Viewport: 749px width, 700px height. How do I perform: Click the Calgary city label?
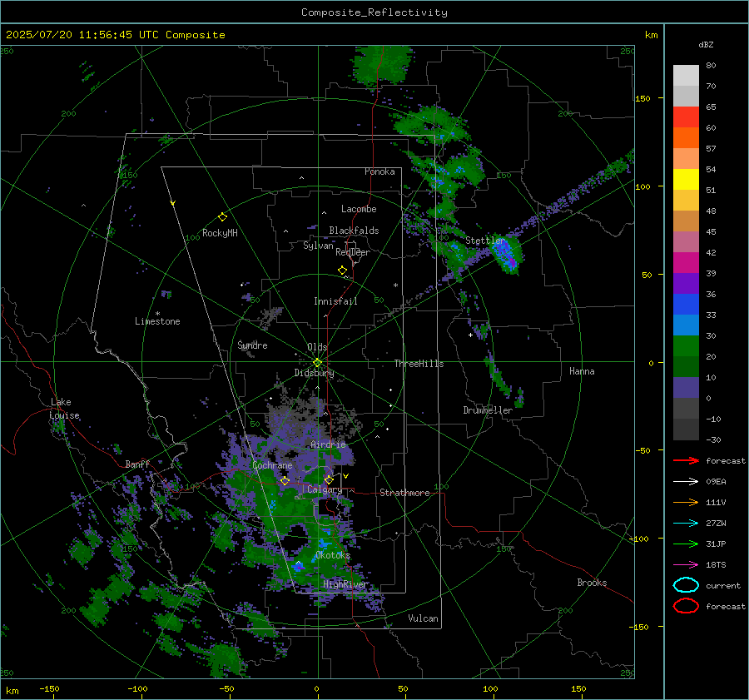click(x=325, y=489)
